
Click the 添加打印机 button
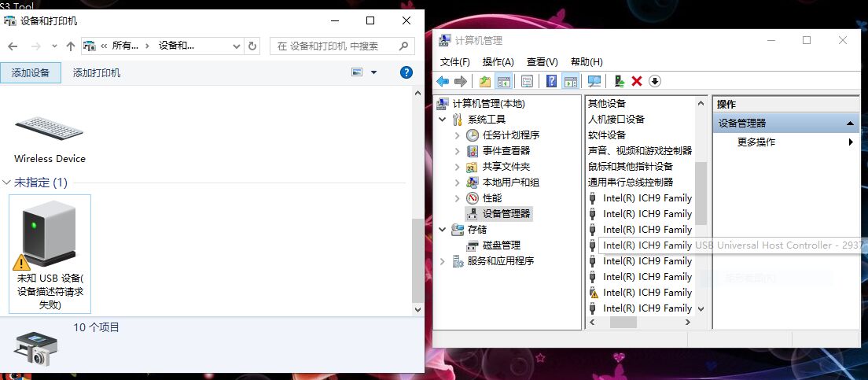(x=97, y=72)
